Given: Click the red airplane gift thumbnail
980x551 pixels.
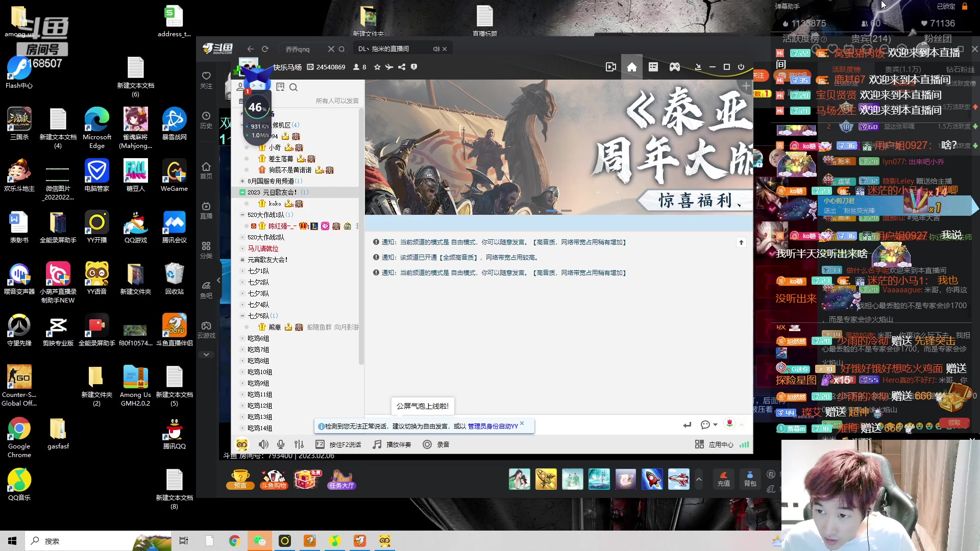Looking at the screenshot, I should pos(679,479).
